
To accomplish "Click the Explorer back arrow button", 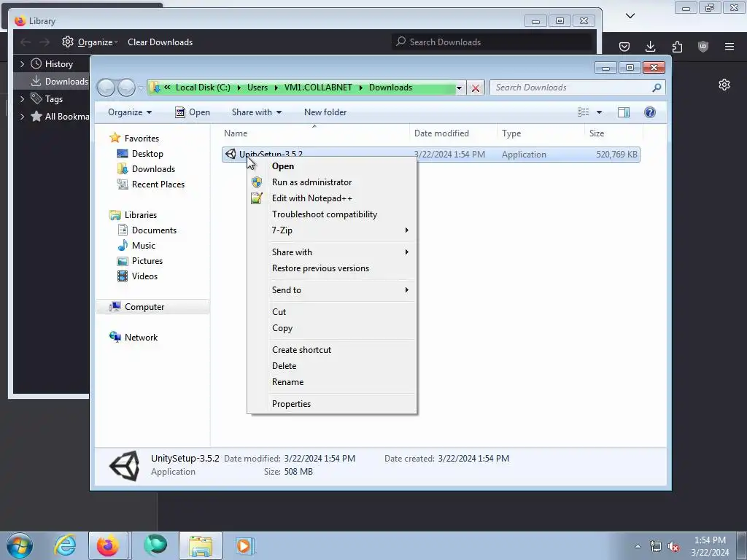I will pyautogui.click(x=106, y=87).
